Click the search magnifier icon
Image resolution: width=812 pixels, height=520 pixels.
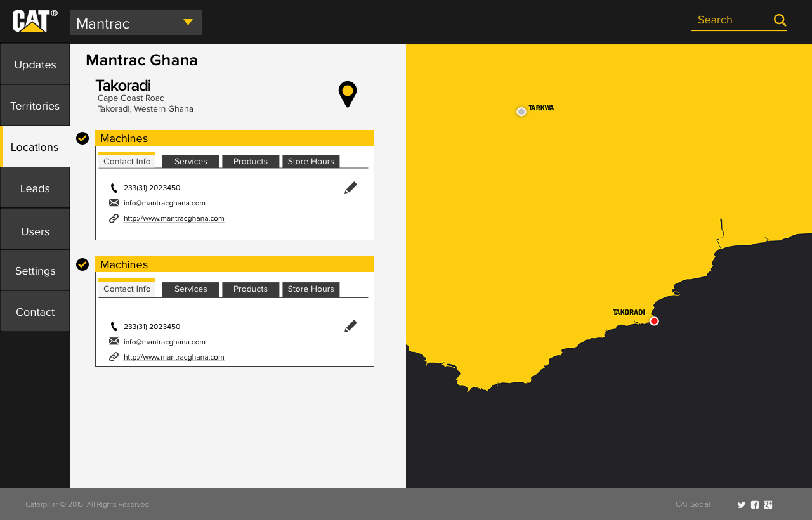pyautogui.click(x=780, y=20)
